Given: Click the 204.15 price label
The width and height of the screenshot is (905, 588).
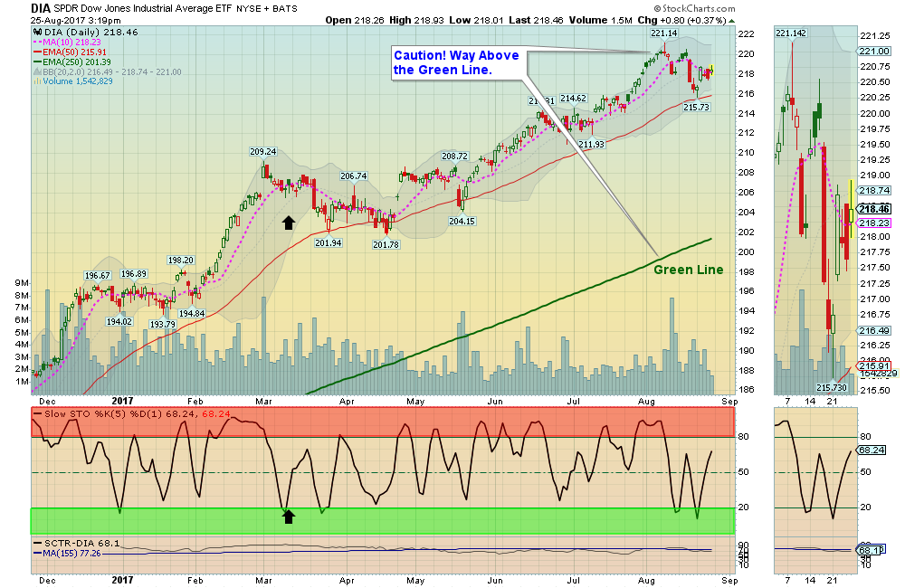Looking at the screenshot, I should 462,221.
